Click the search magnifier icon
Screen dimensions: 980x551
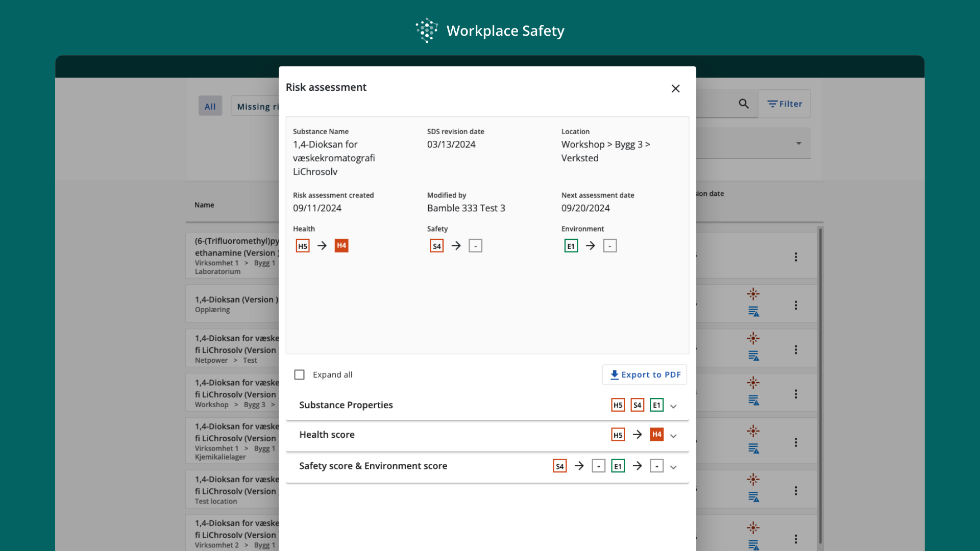744,104
